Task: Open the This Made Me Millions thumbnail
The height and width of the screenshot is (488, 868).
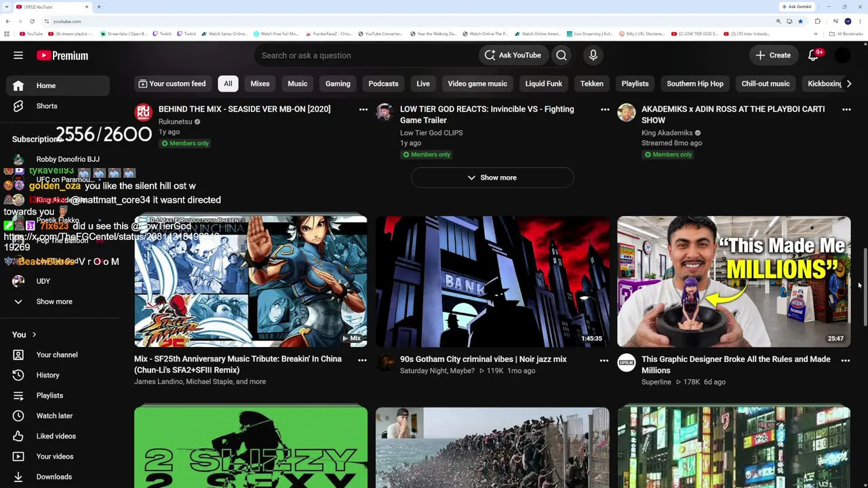Action: (734, 281)
